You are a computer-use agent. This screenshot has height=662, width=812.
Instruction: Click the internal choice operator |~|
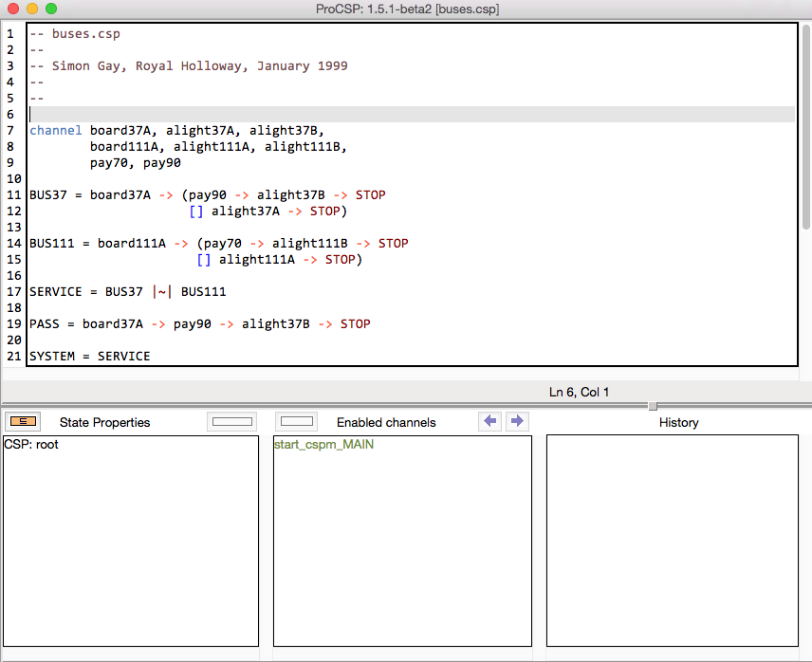click(161, 291)
